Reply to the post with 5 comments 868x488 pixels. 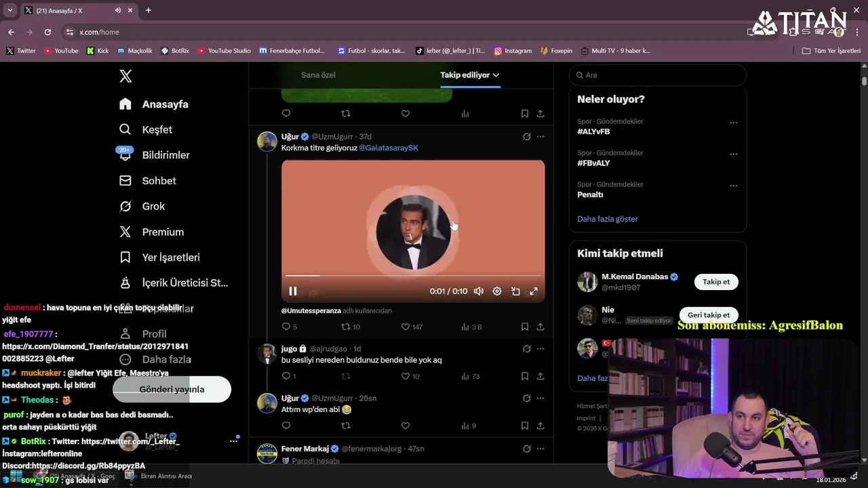tap(286, 327)
